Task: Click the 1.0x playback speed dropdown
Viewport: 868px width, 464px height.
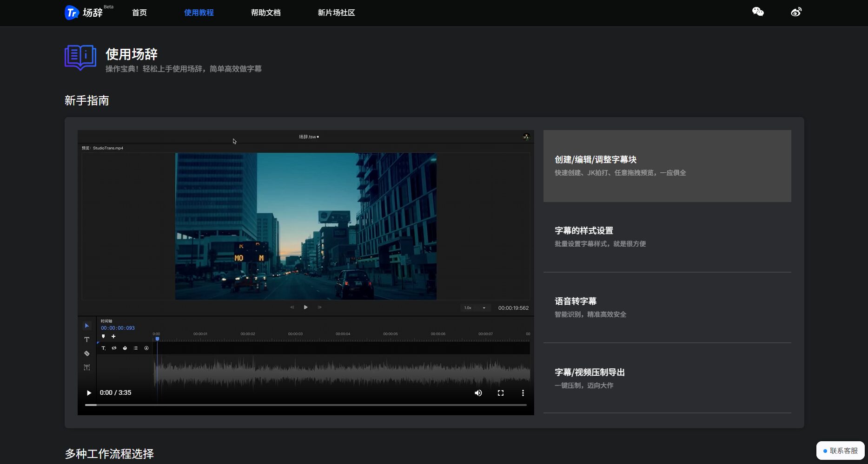Action: [x=475, y=308]
